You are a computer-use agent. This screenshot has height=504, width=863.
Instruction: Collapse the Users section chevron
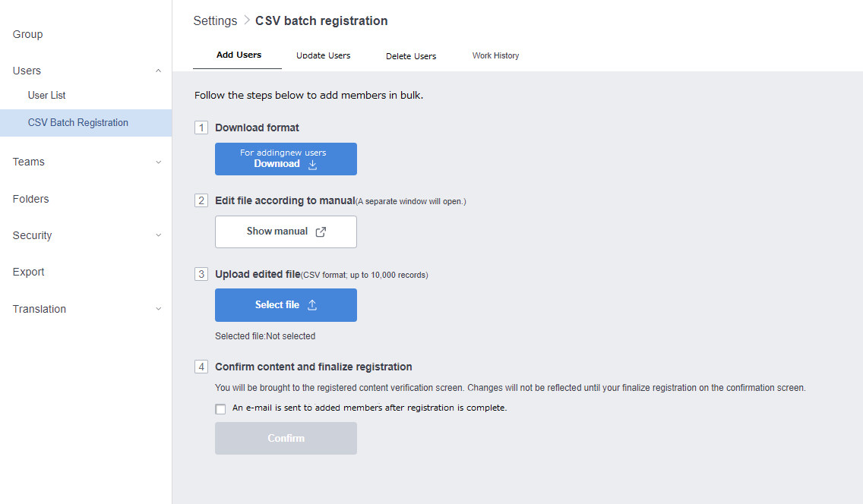[158, 71]
